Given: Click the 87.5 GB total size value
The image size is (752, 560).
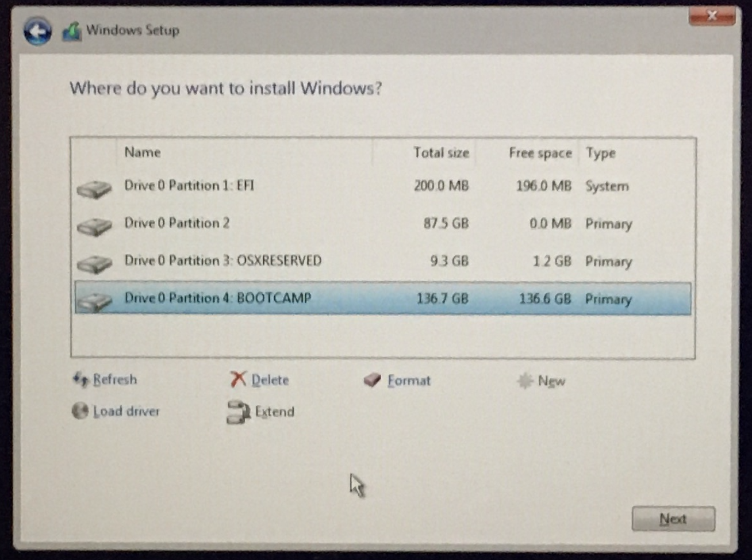Looking at the screenshot, I should click(x=446, y=223).
